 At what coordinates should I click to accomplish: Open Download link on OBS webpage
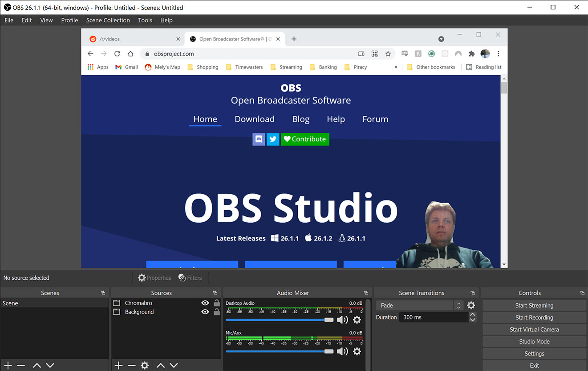coord(255,119)
